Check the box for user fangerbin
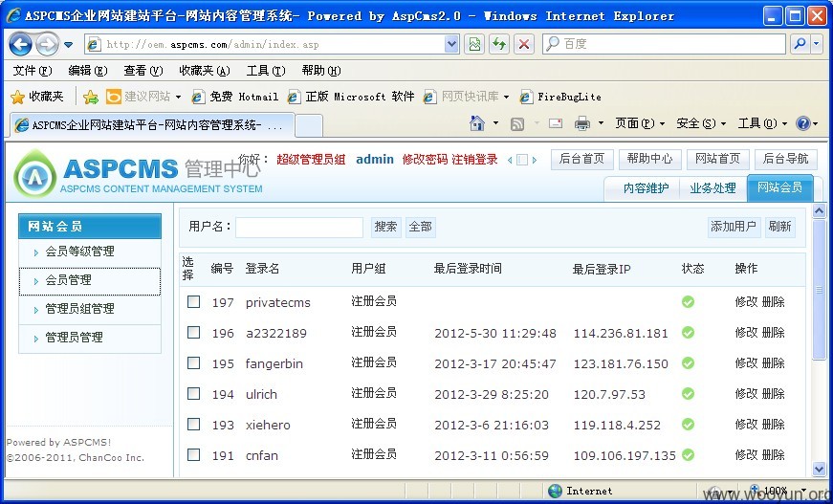The height and width of the screenshot is (504, 833). [x=194, y=363]
